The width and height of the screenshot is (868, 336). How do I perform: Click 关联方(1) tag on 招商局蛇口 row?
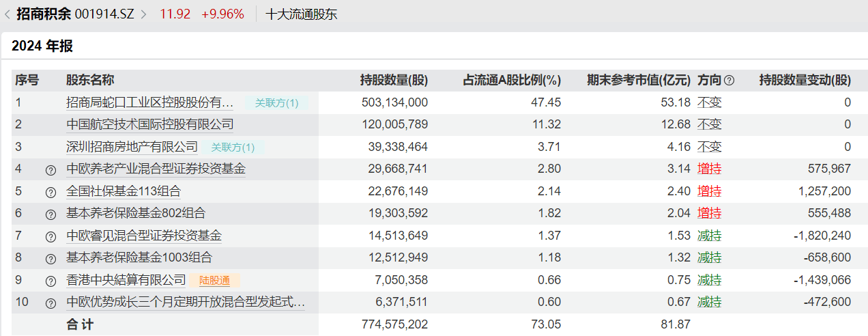276,103
